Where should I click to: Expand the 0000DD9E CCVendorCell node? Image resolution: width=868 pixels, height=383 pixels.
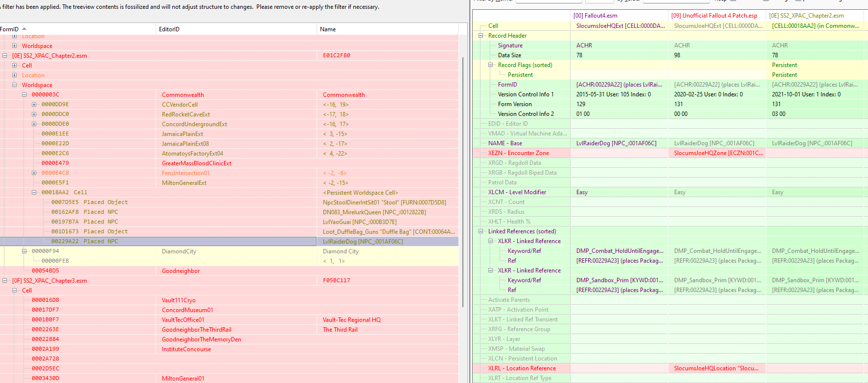(x=34, y=105)
